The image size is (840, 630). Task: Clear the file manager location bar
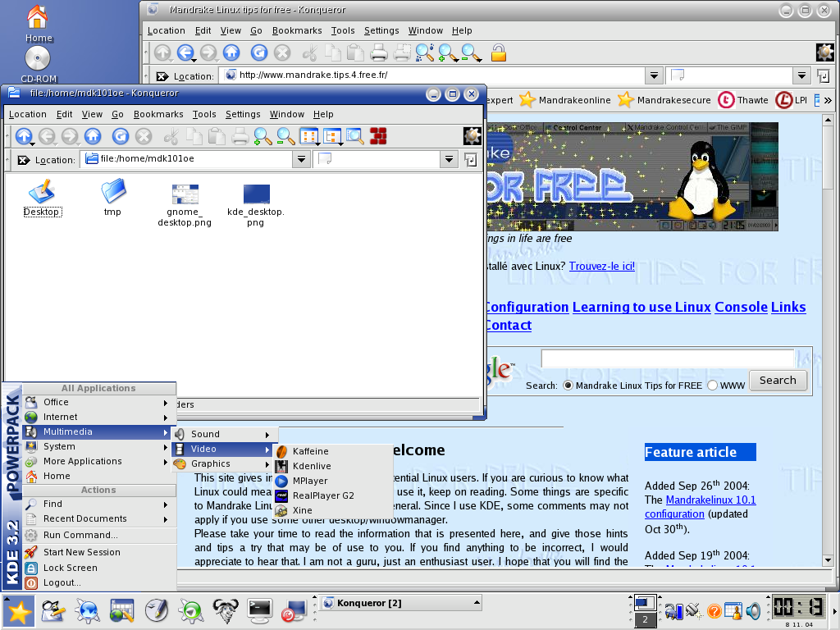[23, 160]
